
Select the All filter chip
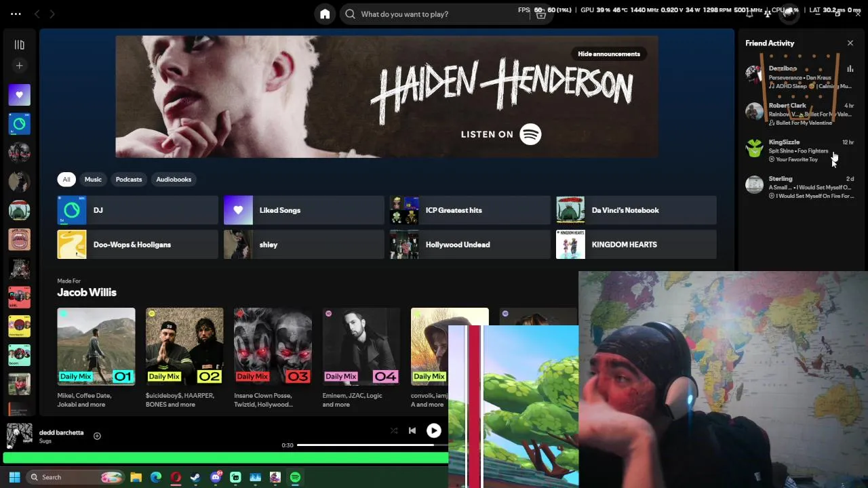[66, 180]
